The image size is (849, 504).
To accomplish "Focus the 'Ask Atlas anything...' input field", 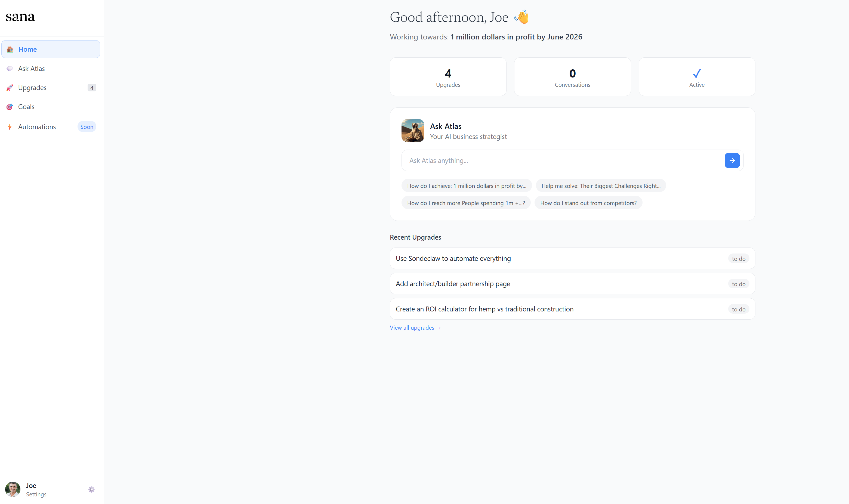I will point(562,160).
